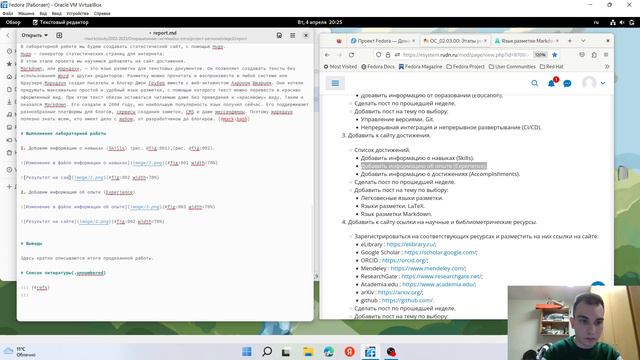This screenshot has height=360, width=640.
Task: Show more bookmarks toolbar overflow chevron
Action: (607, 67)
